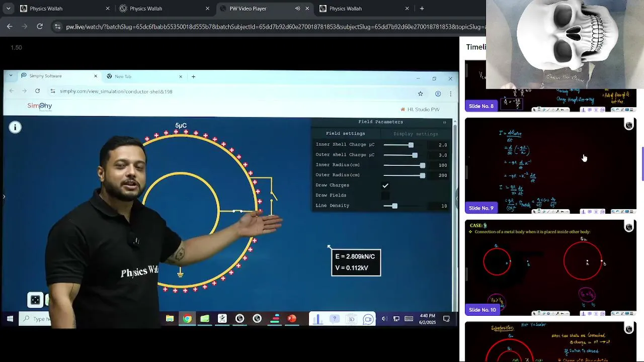The width and height of the screenshot is (644, 362).
Task: Click the Simphy logo
Action: coord(40,106)
